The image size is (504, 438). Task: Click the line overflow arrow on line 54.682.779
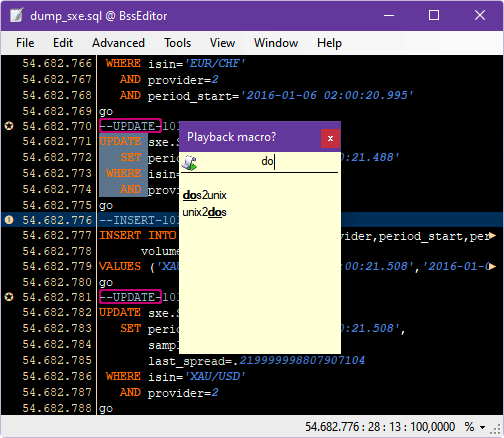tap(492, 266)
